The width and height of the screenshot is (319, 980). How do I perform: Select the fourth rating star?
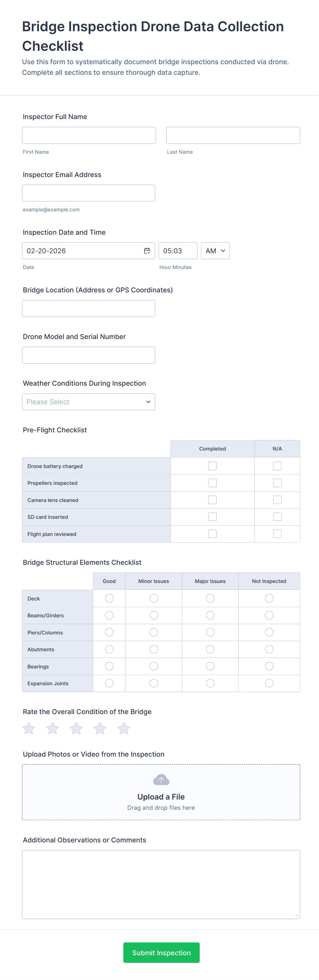point(100,728)
